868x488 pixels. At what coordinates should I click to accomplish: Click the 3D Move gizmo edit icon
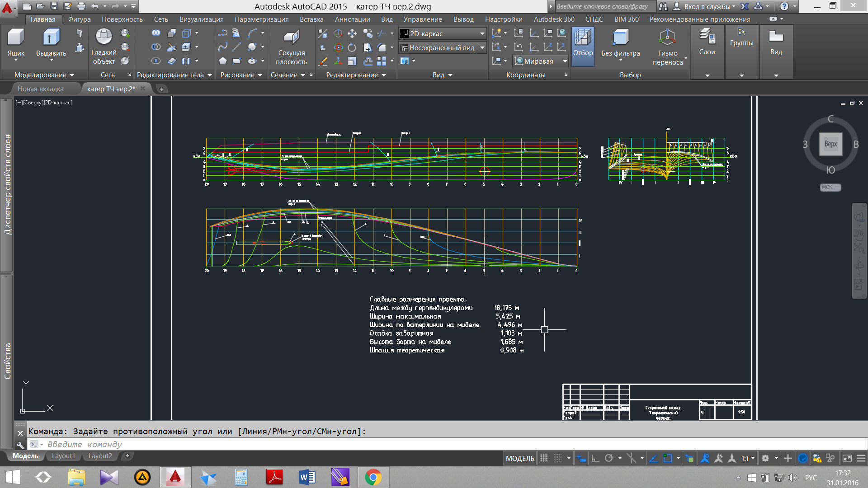tap(338, 33)
